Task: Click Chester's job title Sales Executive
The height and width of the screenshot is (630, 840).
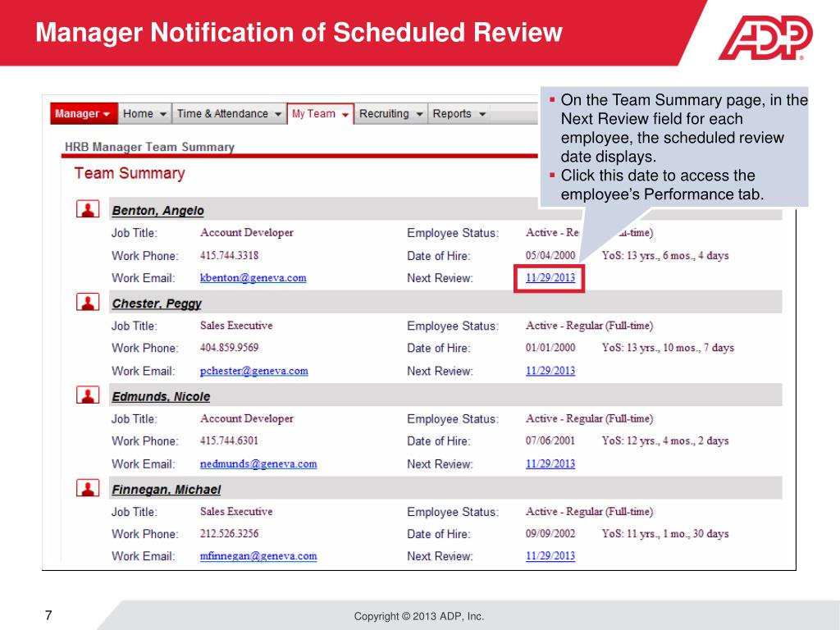Action: [x=236, y=326]
